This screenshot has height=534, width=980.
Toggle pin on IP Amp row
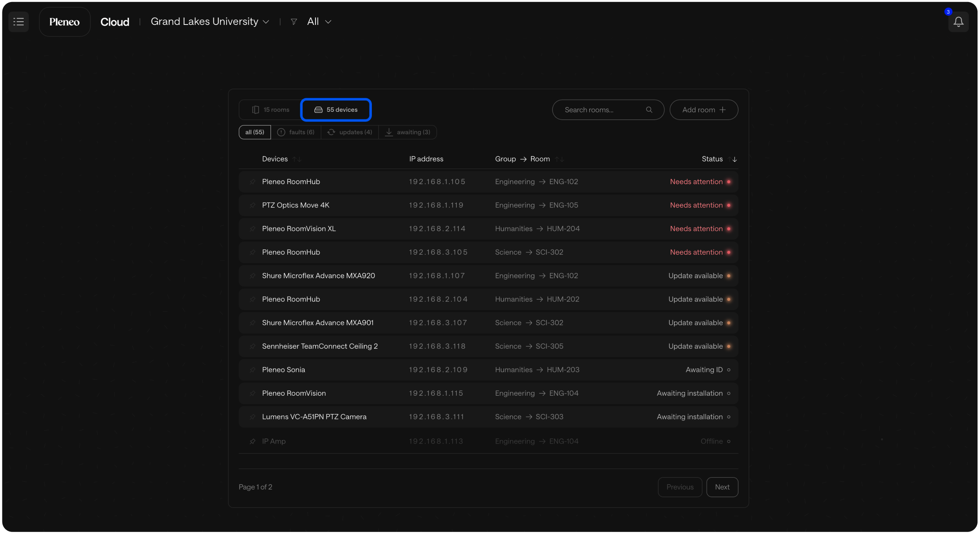[x=252, y=442]
